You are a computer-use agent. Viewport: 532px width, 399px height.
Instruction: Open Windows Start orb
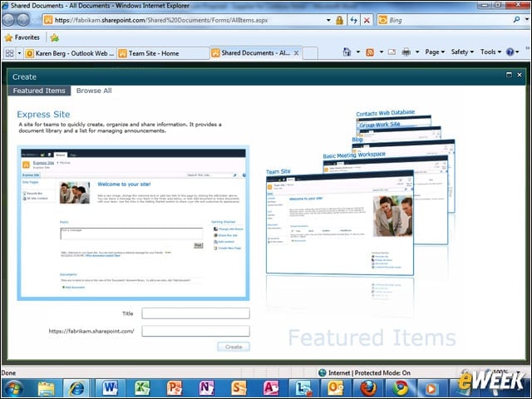[13, 388]
